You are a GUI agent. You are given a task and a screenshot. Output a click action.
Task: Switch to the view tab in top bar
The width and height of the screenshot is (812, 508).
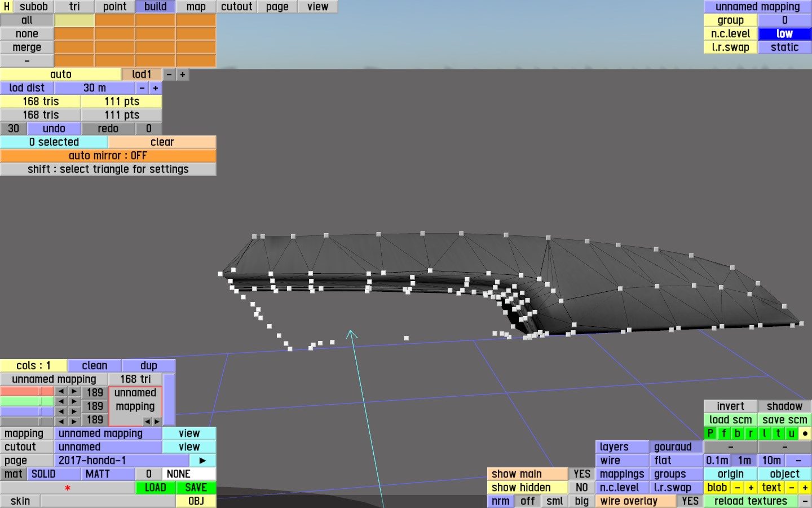click(x=318, y=7)
